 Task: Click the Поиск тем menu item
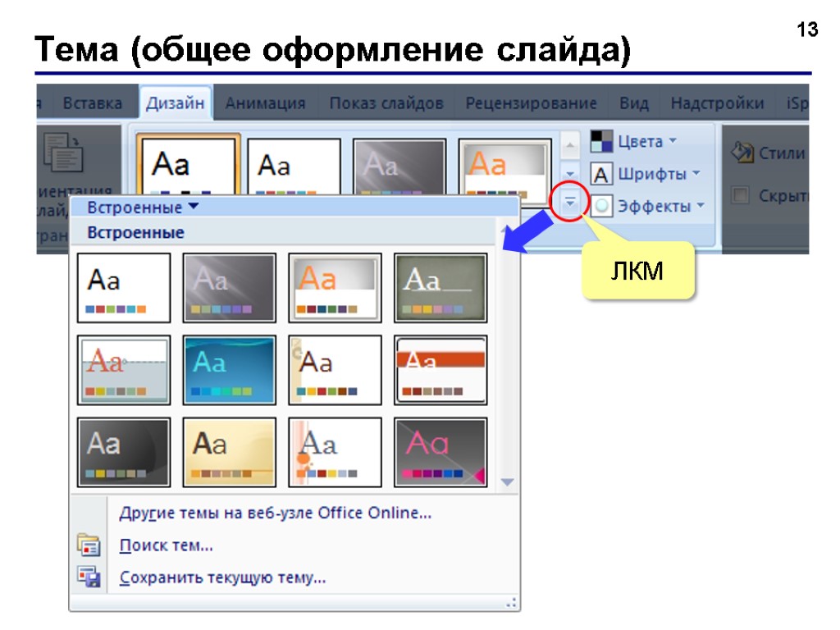[x=166, y=546]
